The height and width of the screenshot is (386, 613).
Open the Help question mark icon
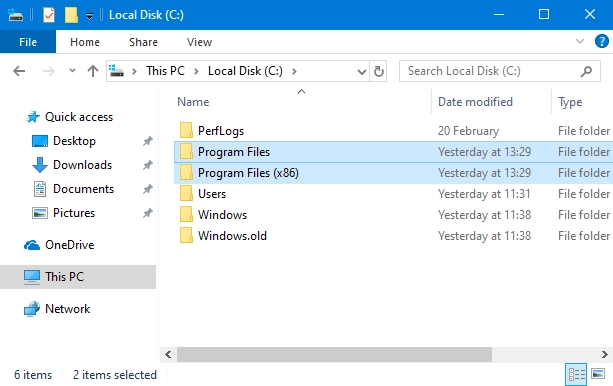[602, 41]
